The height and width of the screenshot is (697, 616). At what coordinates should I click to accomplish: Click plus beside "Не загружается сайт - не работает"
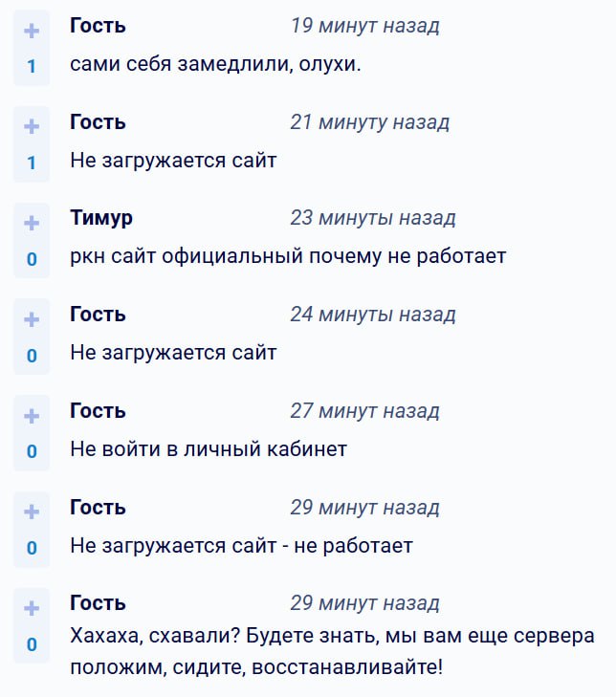(x=32, y=512)
